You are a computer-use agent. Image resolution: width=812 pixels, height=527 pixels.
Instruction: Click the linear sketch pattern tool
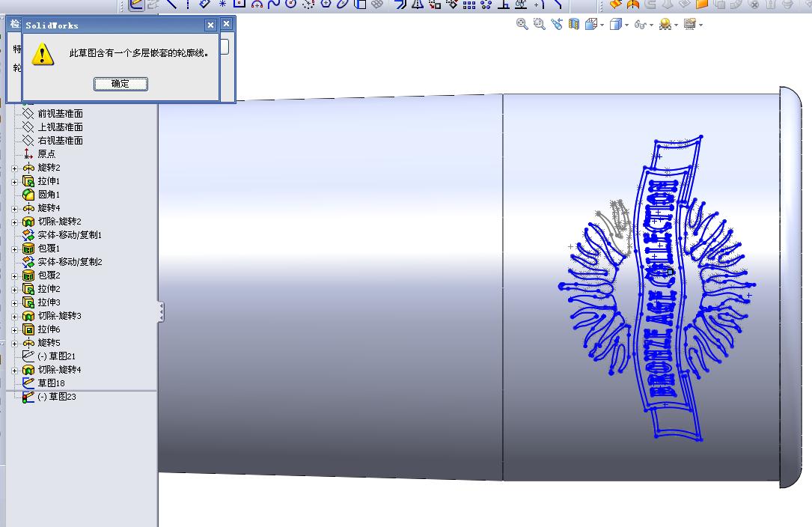[469, 4]
